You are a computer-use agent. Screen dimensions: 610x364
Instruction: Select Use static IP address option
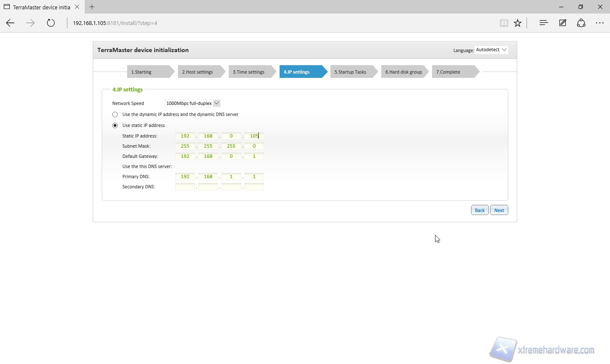[115, 125]
